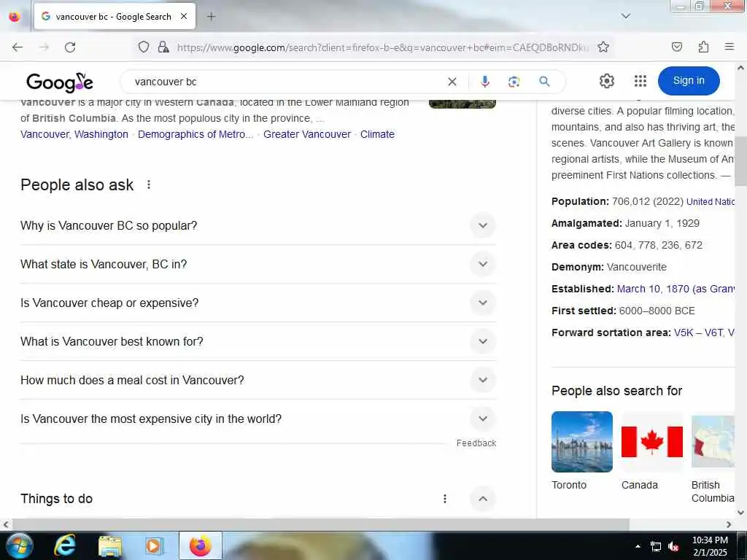Viewport: 747px width, 560px height.
Task: Click the site security padlock icon
Action: [x=163, y=47]
